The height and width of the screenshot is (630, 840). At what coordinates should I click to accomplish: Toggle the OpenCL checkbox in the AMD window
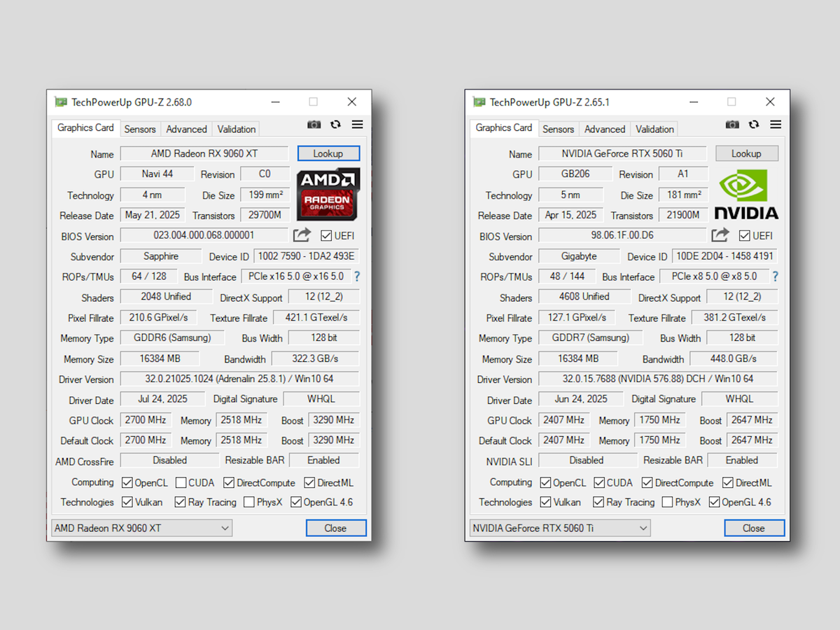(x=127, y=483)
